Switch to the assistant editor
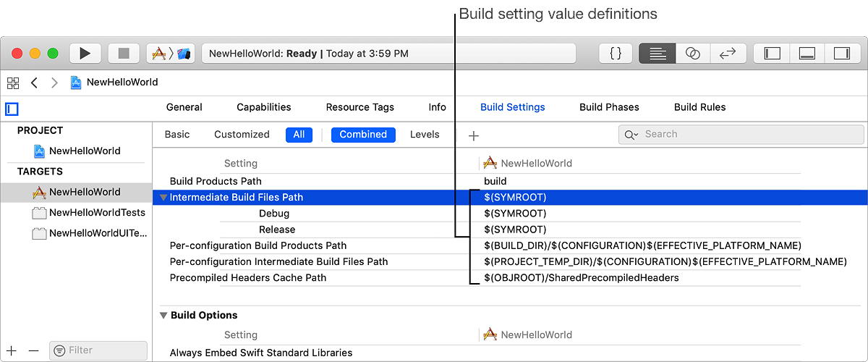 693,54
